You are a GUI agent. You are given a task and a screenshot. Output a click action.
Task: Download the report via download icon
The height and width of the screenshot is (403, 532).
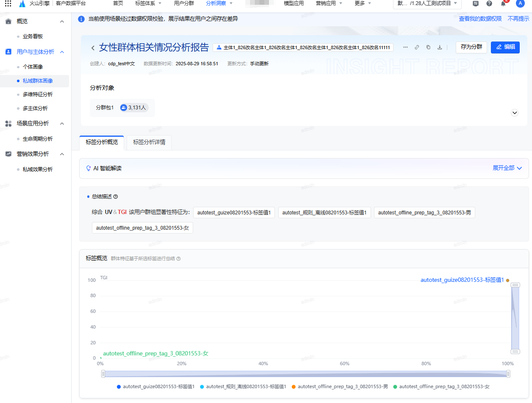(x=440, y=47)
